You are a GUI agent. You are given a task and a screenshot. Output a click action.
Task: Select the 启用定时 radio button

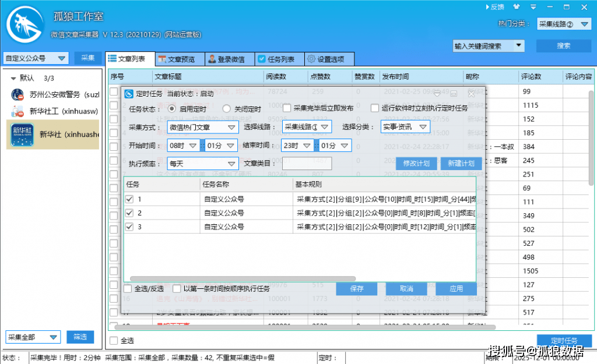point(172,109)
